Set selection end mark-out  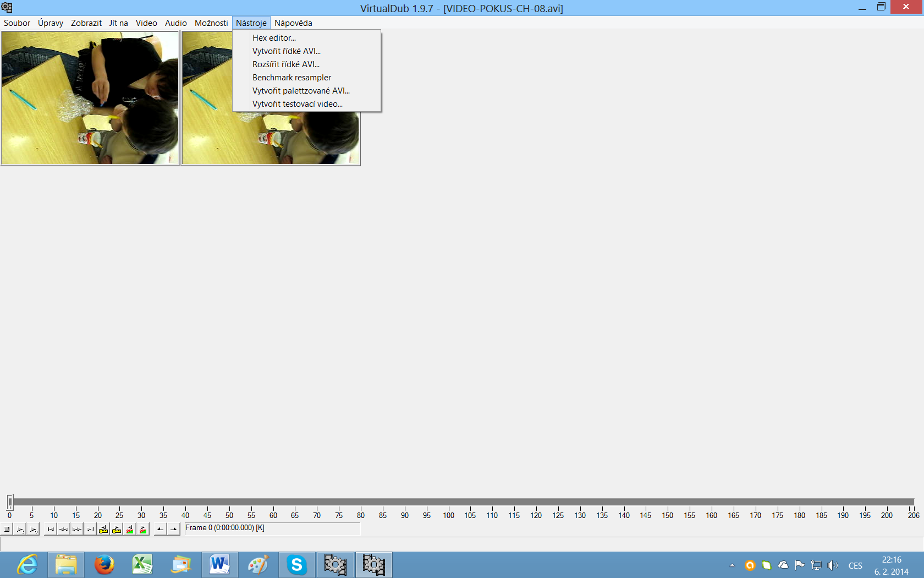[x=173, y=530]
